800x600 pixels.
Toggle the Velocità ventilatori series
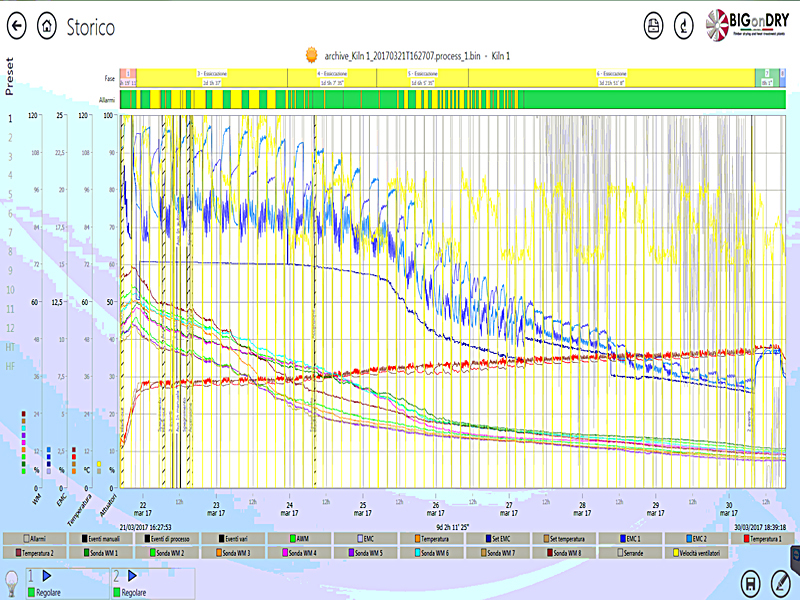tap(697, 553)
